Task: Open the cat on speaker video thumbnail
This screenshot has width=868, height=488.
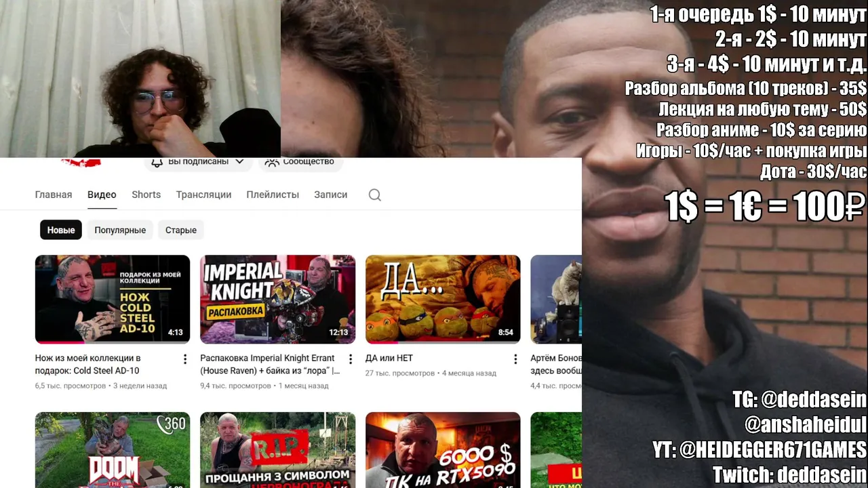Action: coord(556,299)
